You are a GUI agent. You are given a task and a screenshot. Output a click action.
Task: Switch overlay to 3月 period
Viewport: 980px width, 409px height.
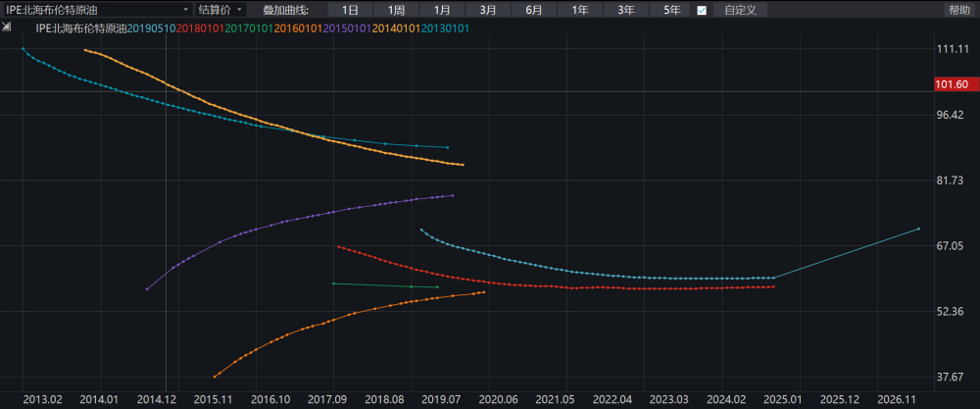point(488,10)
